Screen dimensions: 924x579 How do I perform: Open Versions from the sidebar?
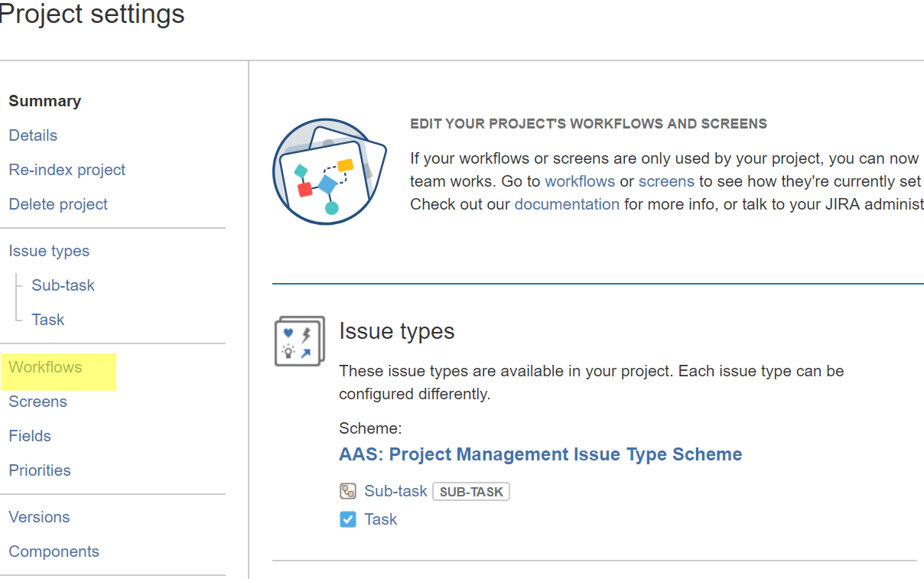pos(39,516)
